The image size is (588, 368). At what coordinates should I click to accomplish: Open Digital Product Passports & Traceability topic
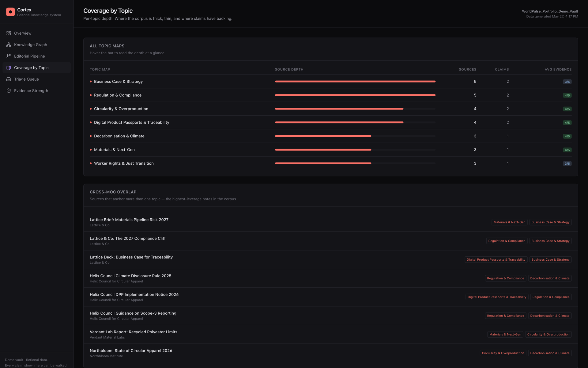coord(131,122)
